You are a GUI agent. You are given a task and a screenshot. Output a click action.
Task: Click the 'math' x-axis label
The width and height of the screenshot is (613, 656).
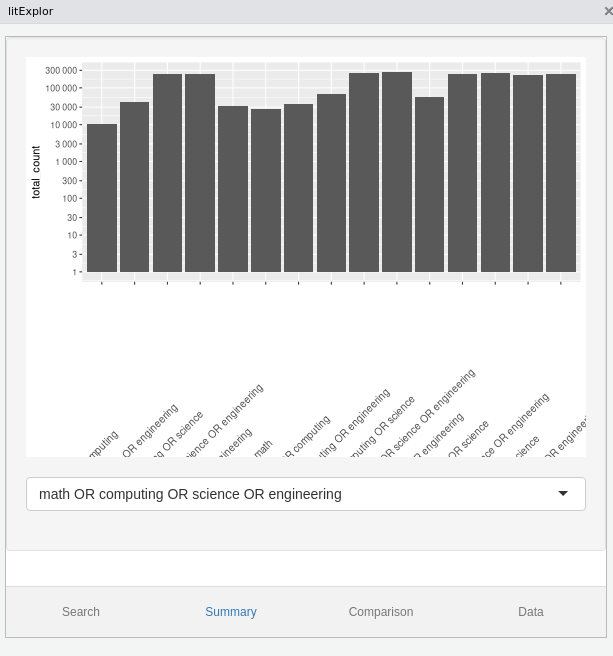263,448
